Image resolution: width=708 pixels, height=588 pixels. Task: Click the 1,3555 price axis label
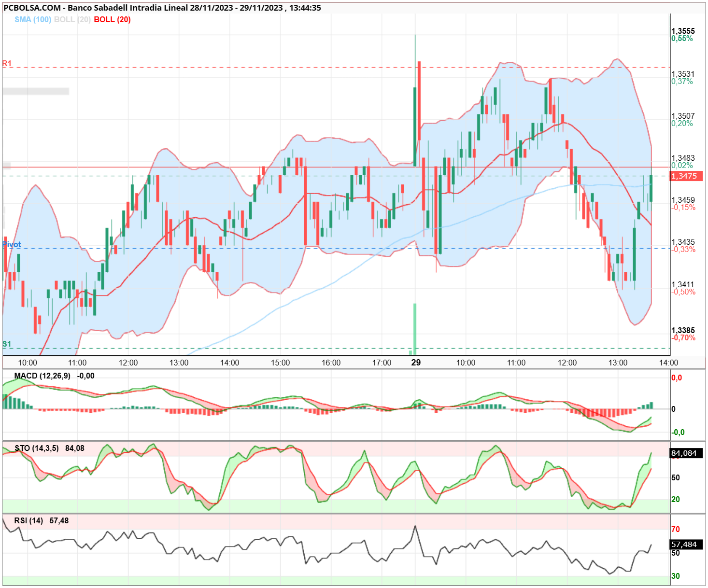[x=683, y=31]
